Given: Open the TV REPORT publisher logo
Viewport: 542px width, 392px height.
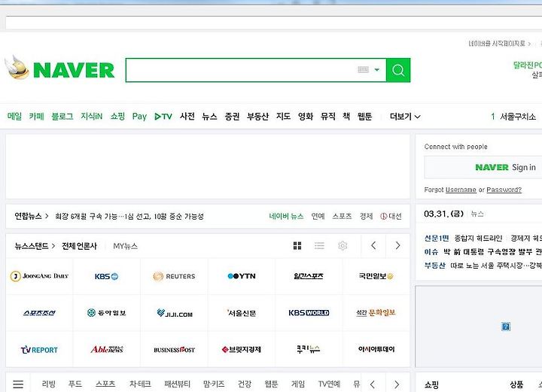Looking at the screenshot, I should 39,350.
